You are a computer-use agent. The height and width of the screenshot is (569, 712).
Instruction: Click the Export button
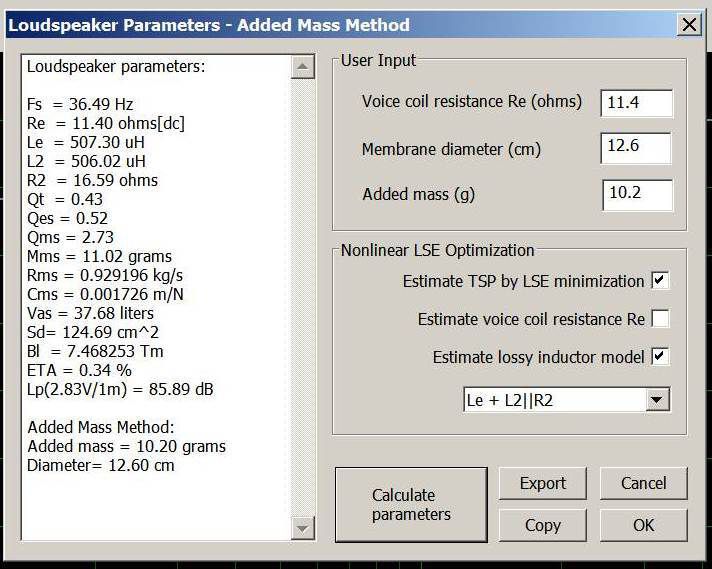(x=543, y=483)
